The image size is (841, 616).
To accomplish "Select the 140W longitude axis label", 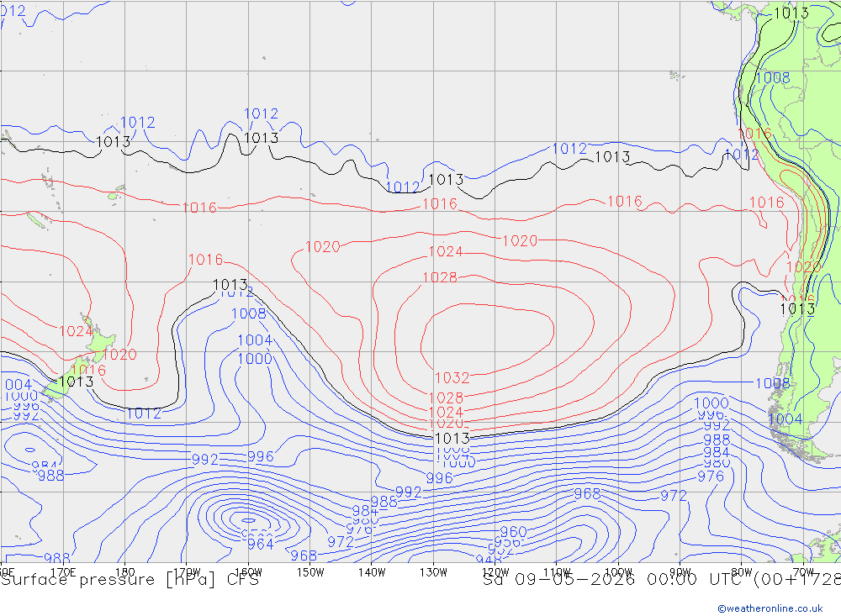I will 372,572.
